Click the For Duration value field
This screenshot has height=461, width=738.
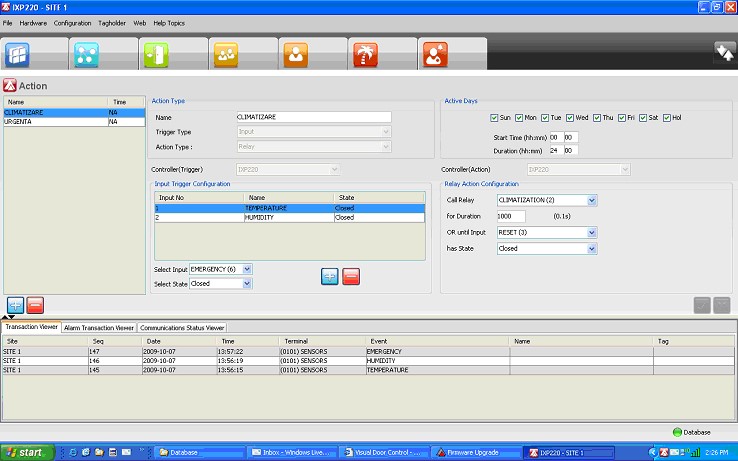(511, 216)
